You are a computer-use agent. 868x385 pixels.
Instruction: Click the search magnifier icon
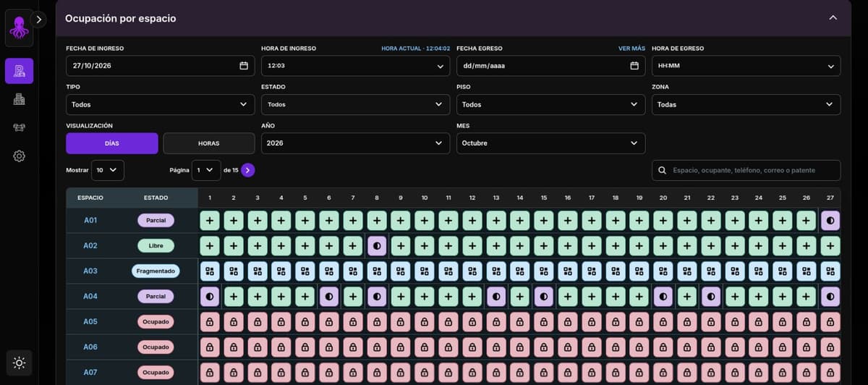click(663, 170)
